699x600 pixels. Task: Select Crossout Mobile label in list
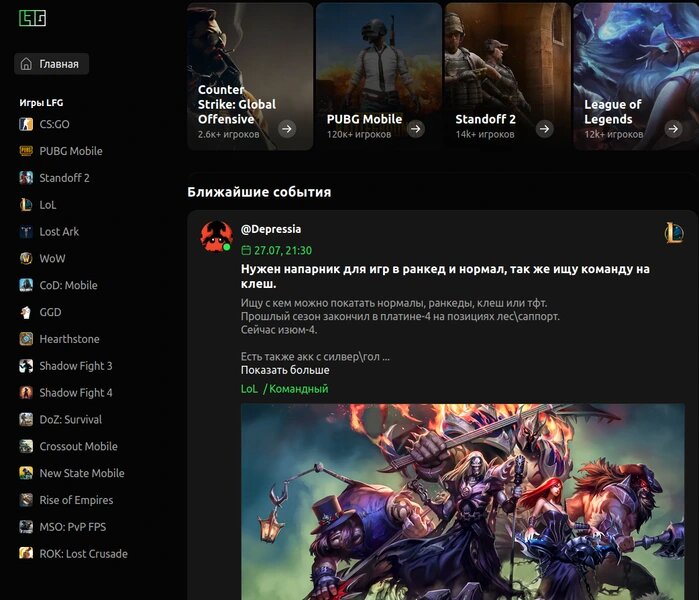coord(78,446)
